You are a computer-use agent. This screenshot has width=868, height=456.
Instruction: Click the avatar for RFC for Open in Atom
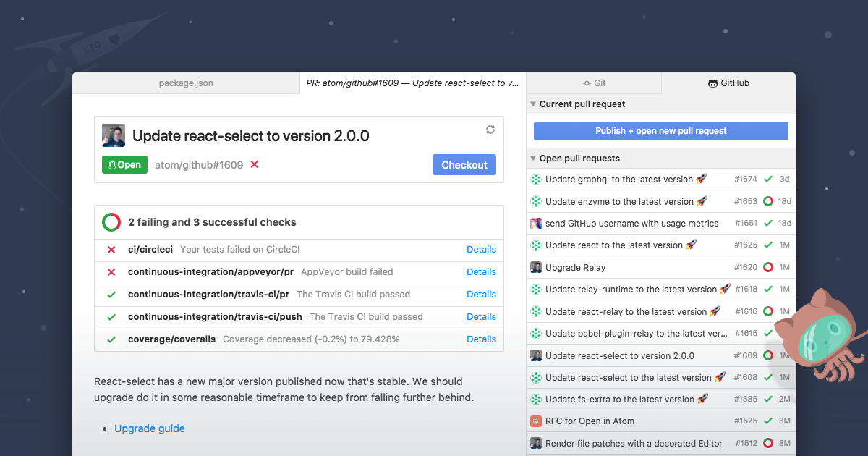point(536,421)
